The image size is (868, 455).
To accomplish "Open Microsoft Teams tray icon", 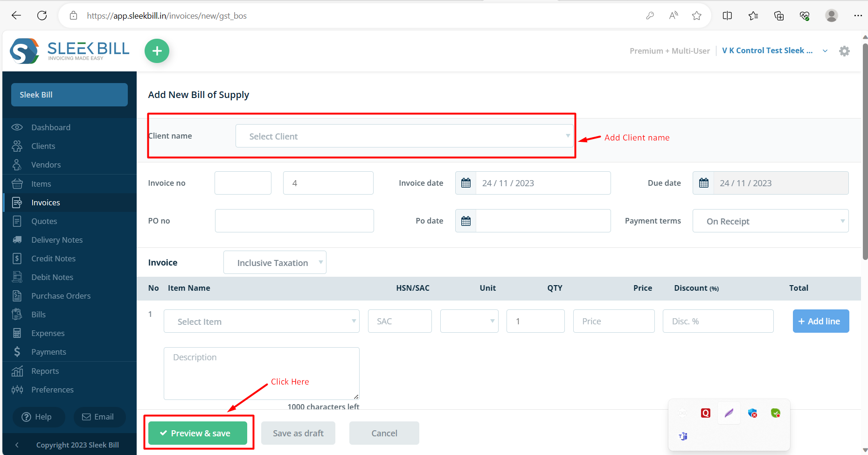I will [683, 436].
